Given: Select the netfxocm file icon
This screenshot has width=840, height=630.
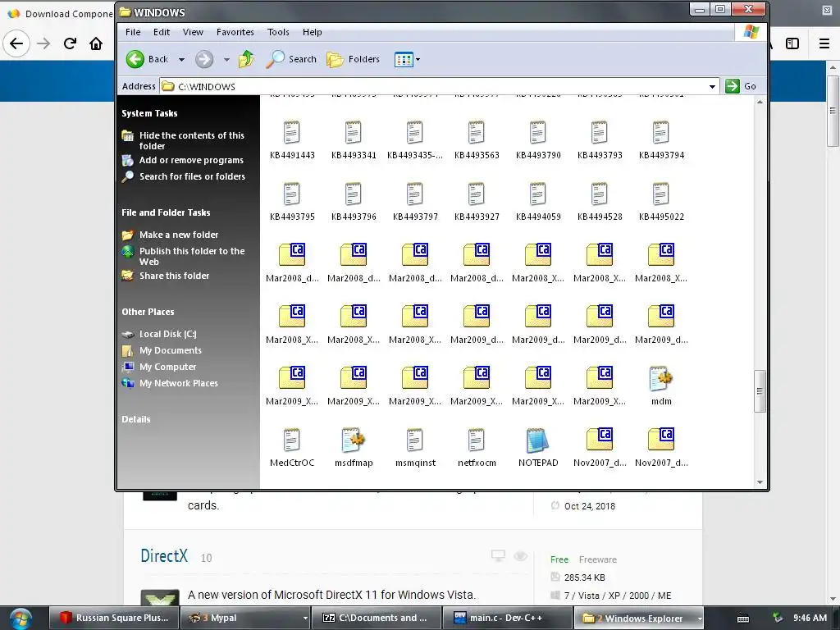Looking at the screenshot, I should pyautogui.click(x=477, y=441).
